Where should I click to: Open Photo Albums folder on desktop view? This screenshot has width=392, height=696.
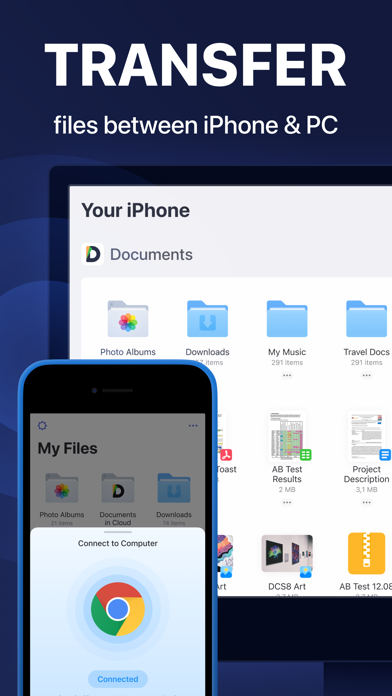(128, 319)
